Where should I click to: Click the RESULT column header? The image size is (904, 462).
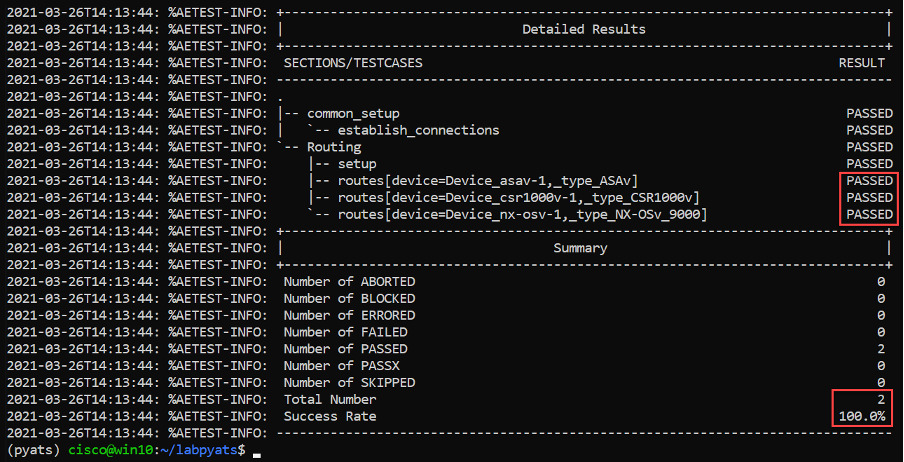(861, 63)
